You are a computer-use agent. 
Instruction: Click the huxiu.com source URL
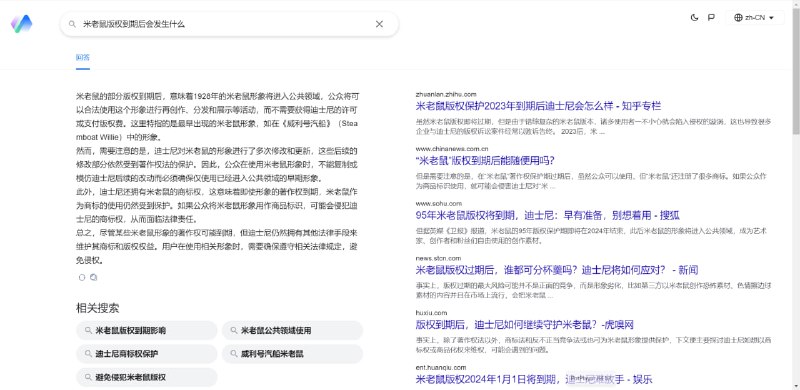click(x=431, y=313)
